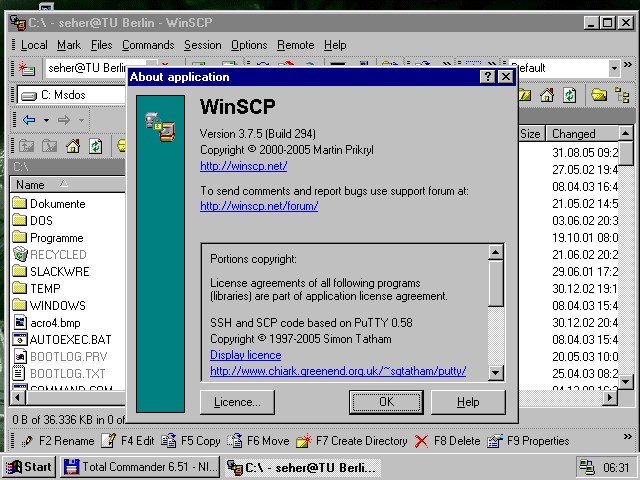Click the WinSCP taskbar button
The width and height of the screenshot is (640, 480).
[x=303, y=467]
